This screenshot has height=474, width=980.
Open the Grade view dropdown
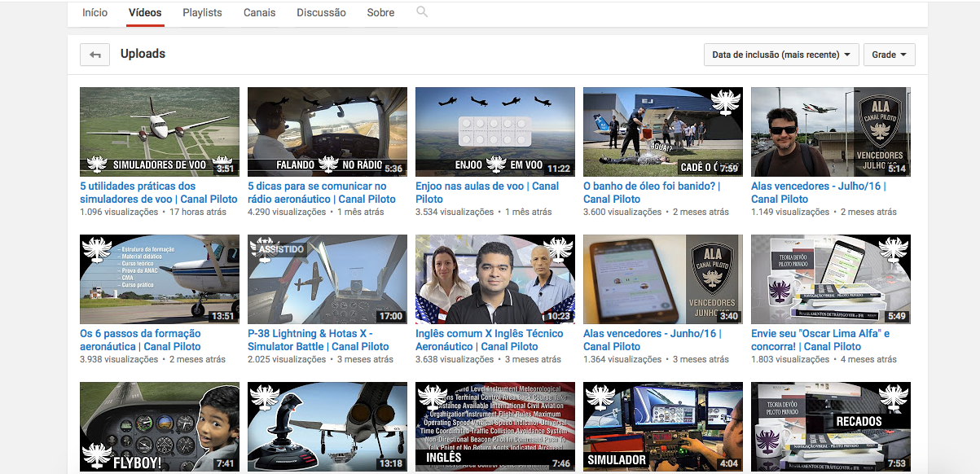click(889, 55)
